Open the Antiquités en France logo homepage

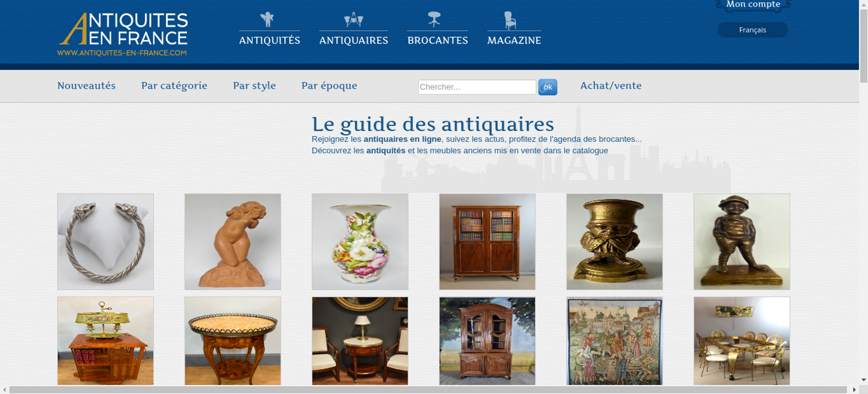coord(123,34)
